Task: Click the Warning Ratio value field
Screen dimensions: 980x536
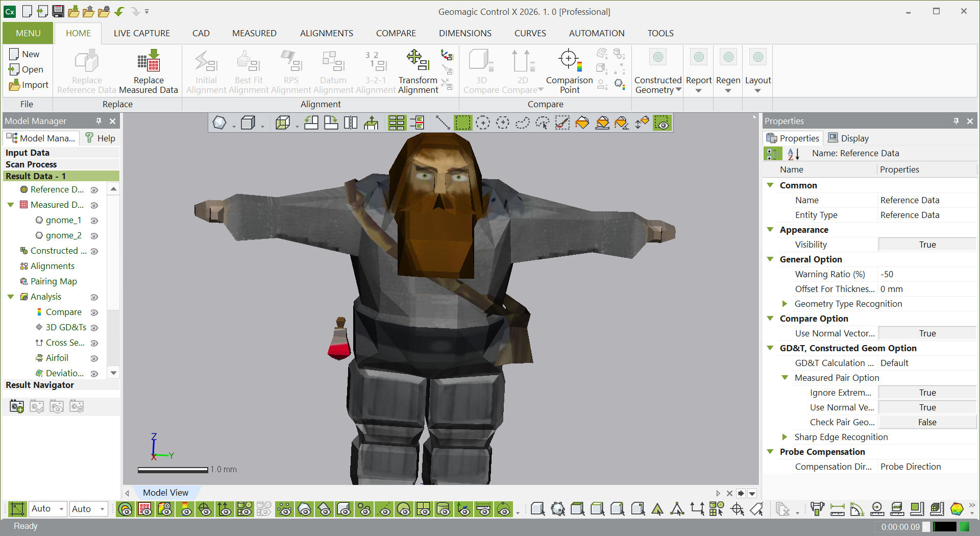Action: tap(927, 274)
